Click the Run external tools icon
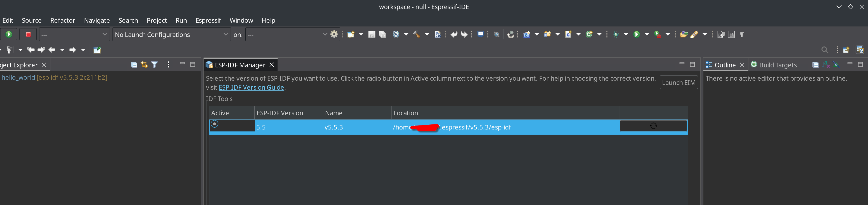 click(x=657, y=34)
